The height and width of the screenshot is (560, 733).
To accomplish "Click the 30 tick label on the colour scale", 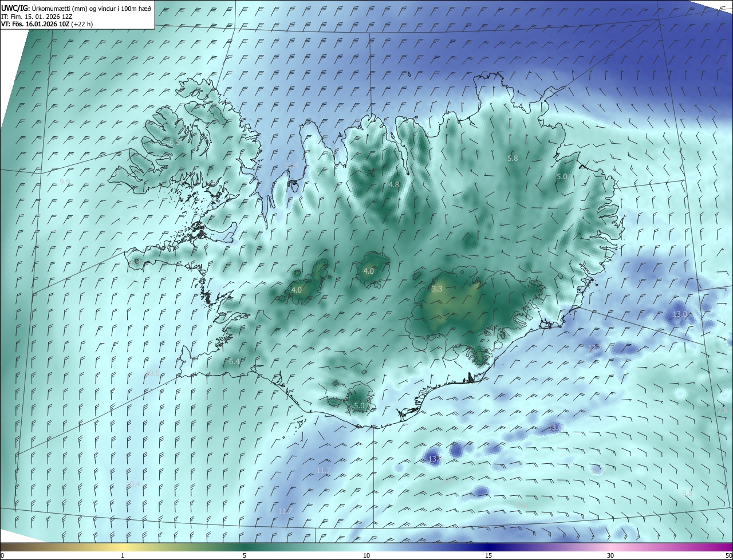I will (x=610, y=555).
